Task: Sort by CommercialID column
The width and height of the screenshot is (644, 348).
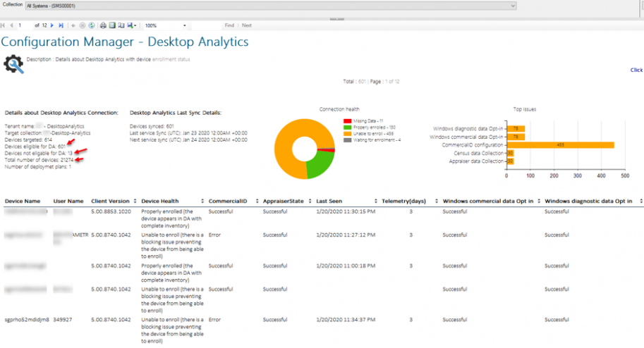Action: coord(257,201)
